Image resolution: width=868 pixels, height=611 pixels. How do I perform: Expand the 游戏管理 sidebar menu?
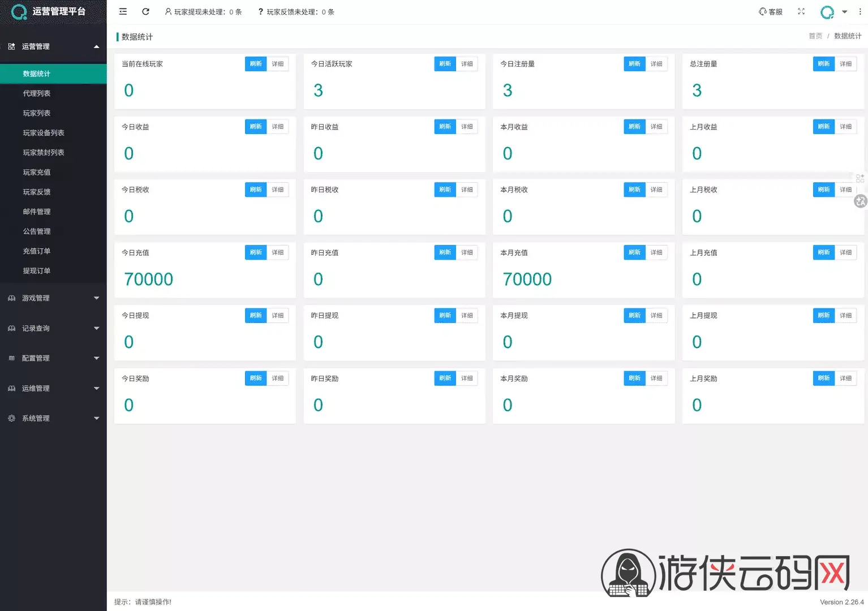(x=53, y=298)
